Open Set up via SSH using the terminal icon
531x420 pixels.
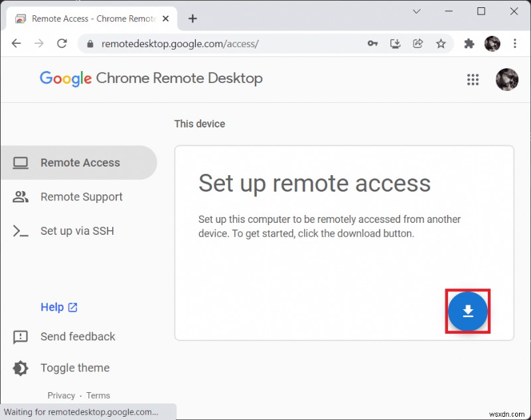[x=21, y=231]
